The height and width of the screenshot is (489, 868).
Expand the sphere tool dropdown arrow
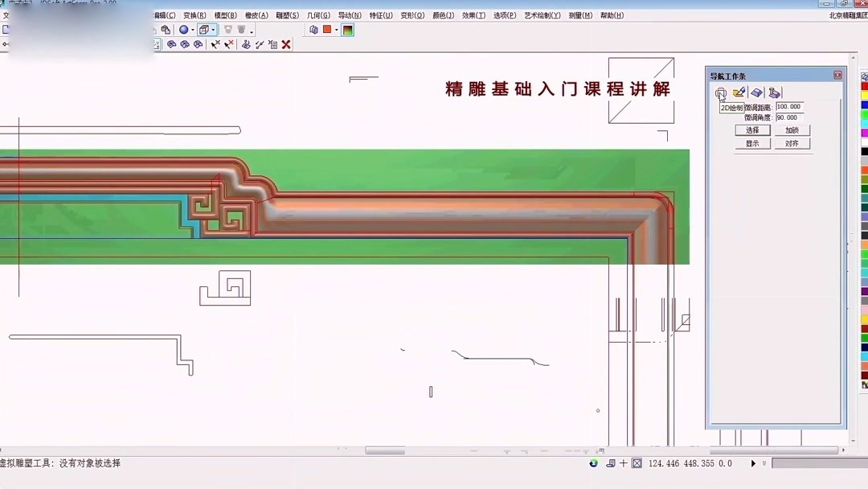(x=192, y=29)
